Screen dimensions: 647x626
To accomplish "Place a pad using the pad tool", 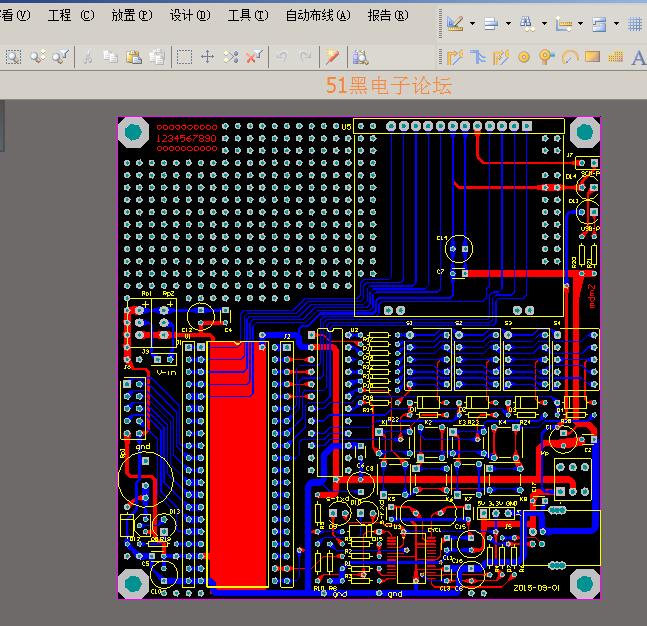I will 524,57.
